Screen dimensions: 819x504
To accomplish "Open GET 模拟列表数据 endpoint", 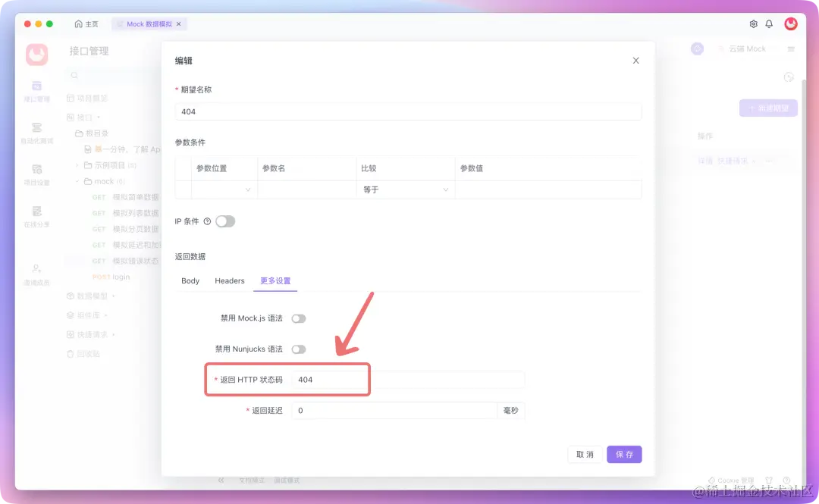I will (x=125, y=213).
